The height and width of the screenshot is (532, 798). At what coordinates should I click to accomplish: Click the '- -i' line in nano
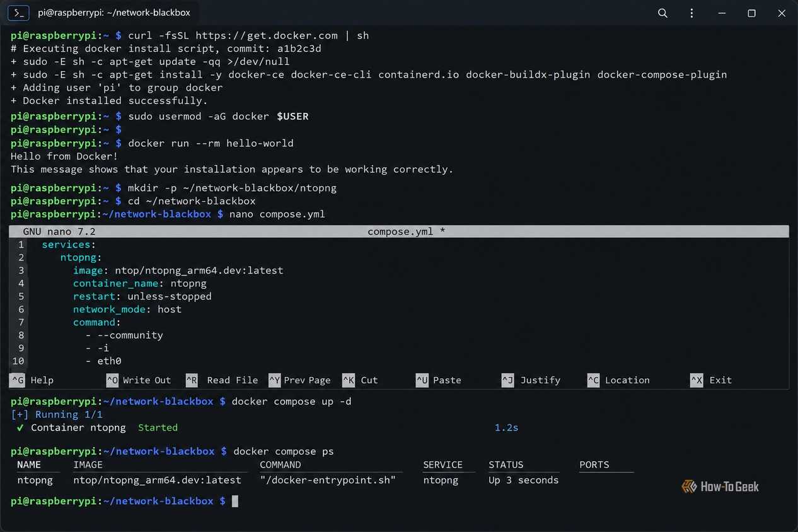coord(97,348)
